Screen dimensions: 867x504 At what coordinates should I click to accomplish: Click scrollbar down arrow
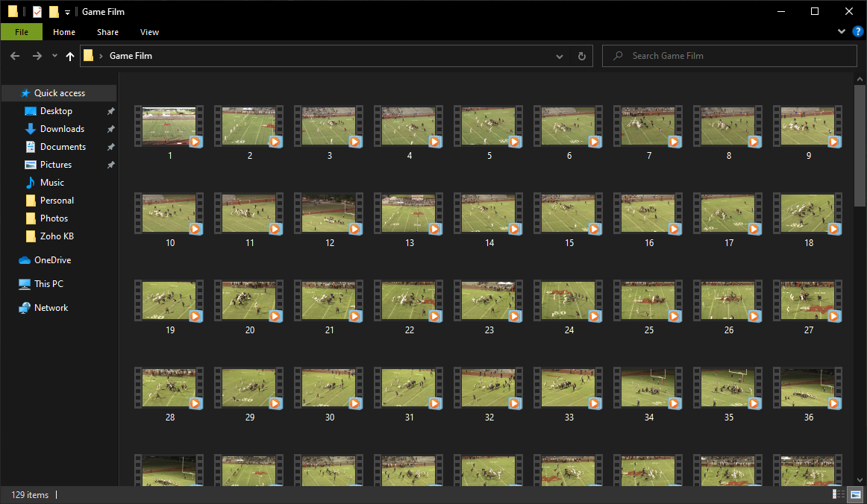click(860, 480)
